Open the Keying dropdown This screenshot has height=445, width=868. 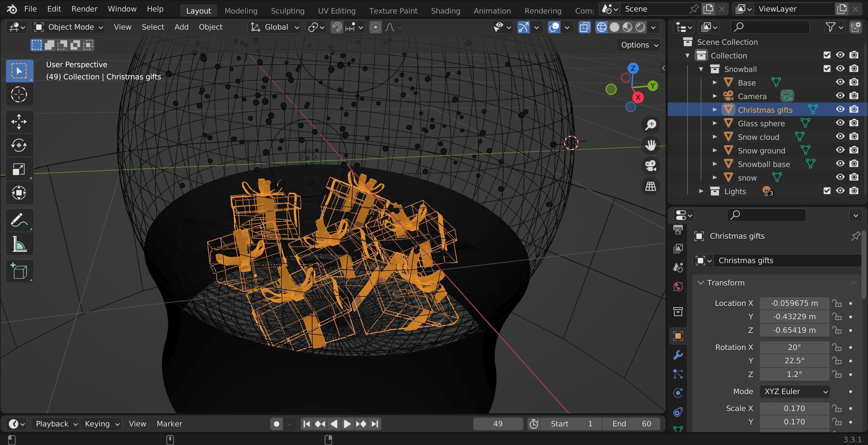[x=102, y=424]
